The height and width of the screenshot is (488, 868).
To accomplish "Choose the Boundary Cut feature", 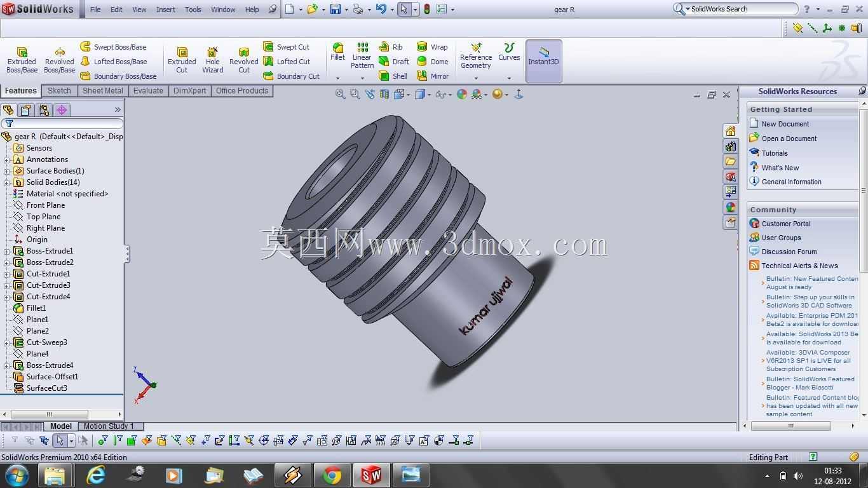I will [x=291, y=76].
